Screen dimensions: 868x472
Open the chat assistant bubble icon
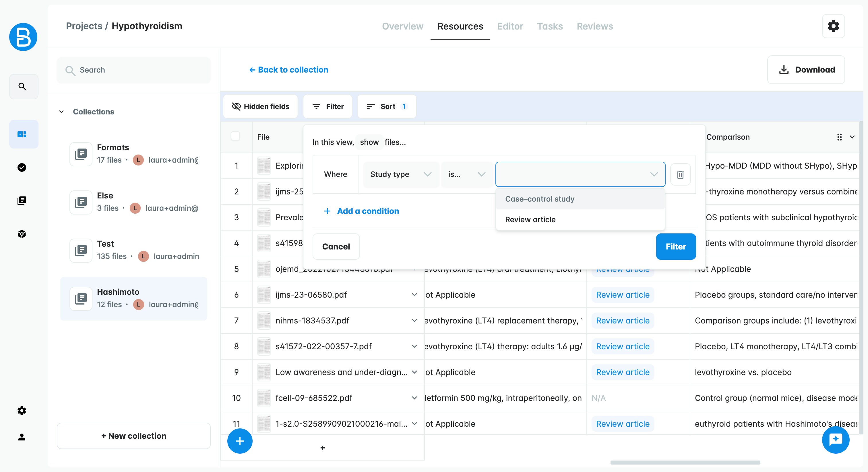coord(835,439)
